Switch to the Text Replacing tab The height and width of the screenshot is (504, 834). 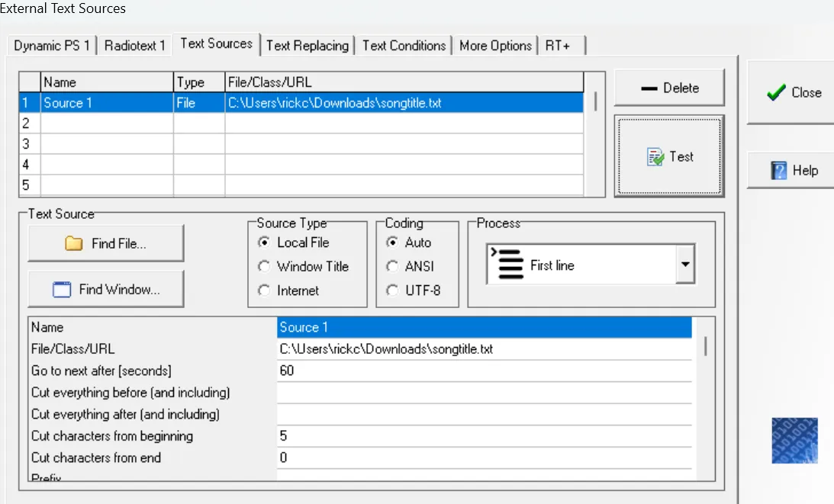[308, 46]
